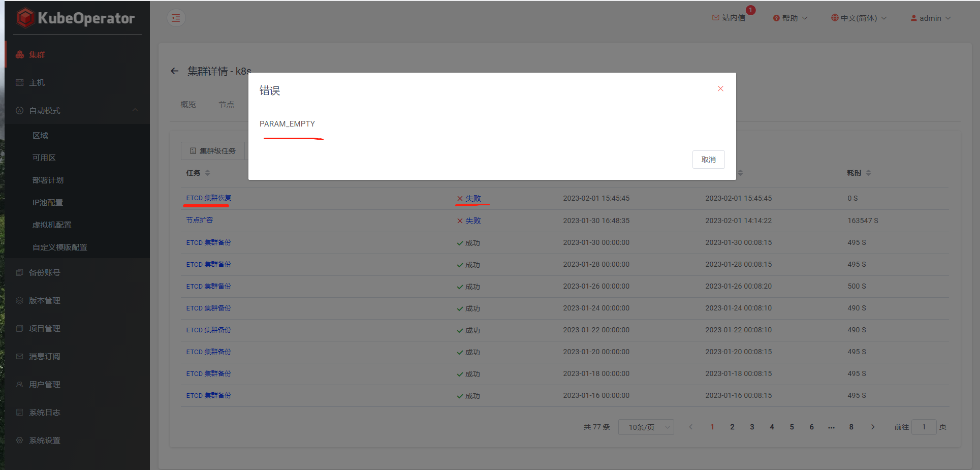Image resolution: width=980 pixels, height=470 pixels.
Task: Collapse the 自动模式 sidebar section
Action: 135,110
